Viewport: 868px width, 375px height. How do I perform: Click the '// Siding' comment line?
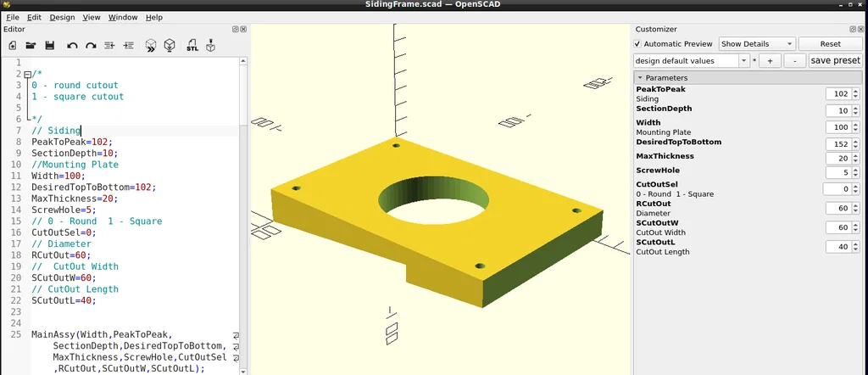[56, 131]
